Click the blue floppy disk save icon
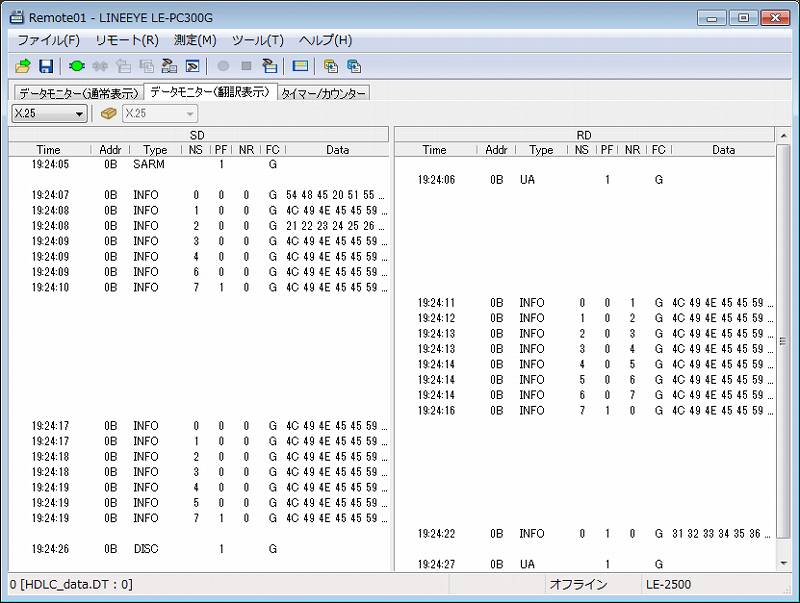The image size is (800, 603). [46, 66]
